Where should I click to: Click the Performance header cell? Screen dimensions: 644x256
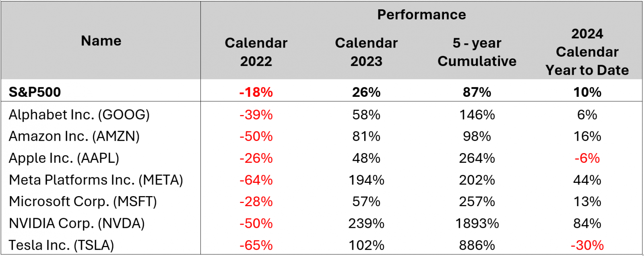[x=421, y=14]
